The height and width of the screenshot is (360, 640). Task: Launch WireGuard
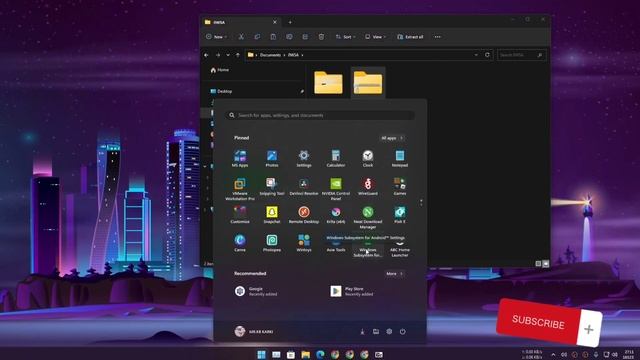[368, 187]
